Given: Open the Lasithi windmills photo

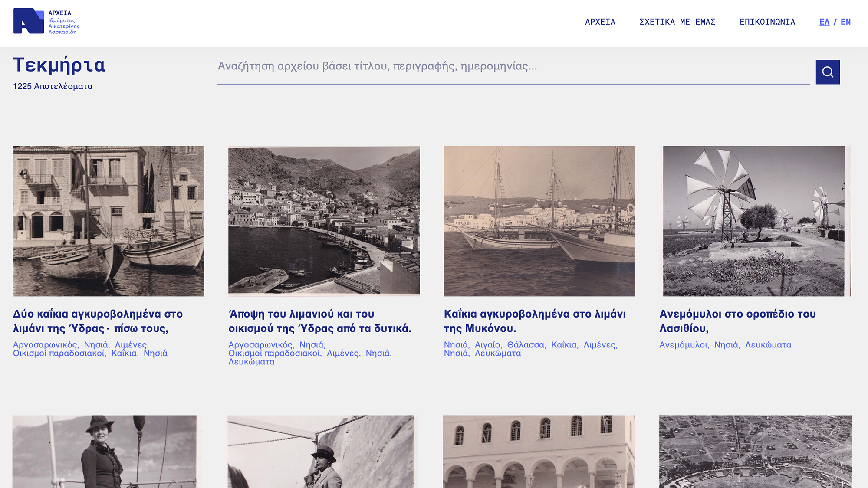Looking at the screenshot, I should coord(754,221).
